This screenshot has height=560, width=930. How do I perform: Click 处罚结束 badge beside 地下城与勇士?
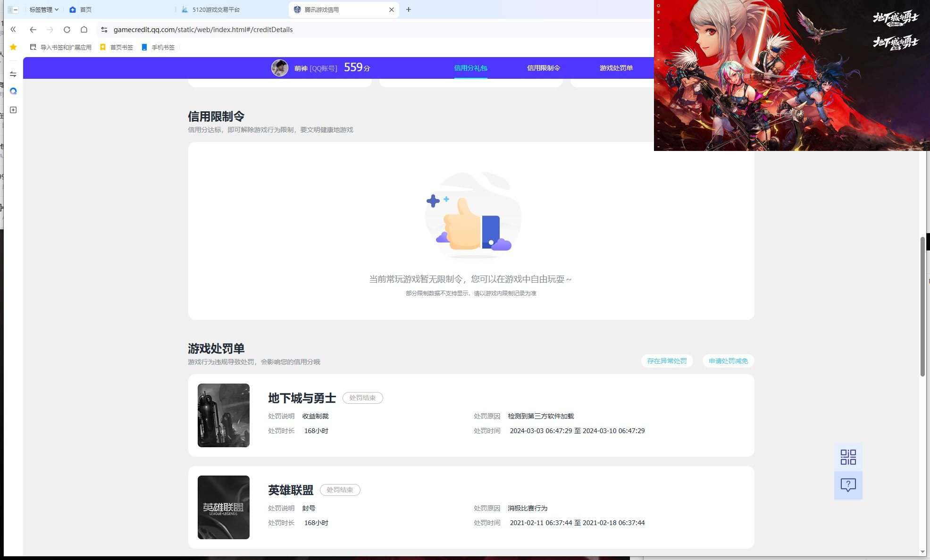[362, 398]
